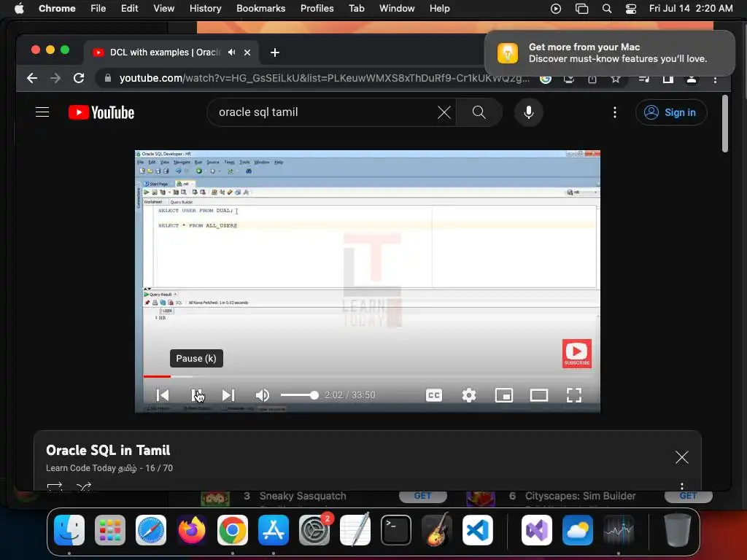This screenshot has height=560, width=747.
Task: Skip to previous playlist video
Action: point(163,394)
